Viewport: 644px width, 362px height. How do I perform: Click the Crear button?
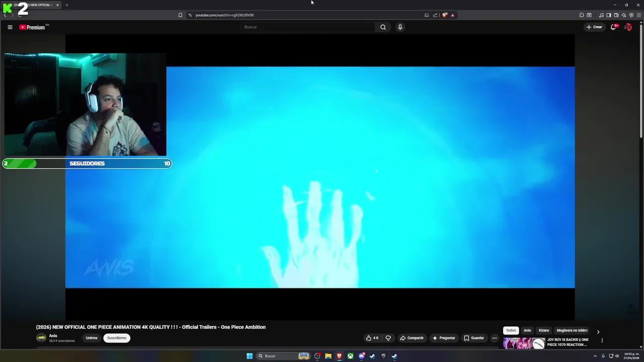click(x=594, y=27)
